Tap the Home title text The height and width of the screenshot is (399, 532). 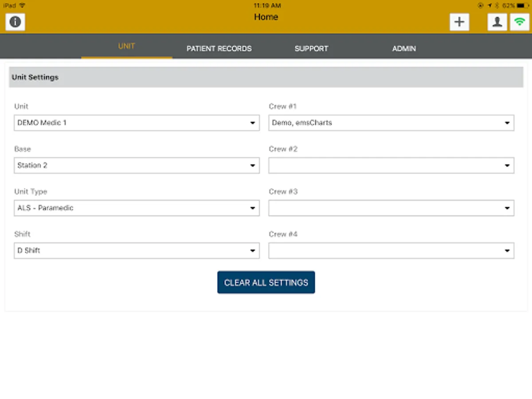[266, 17]
